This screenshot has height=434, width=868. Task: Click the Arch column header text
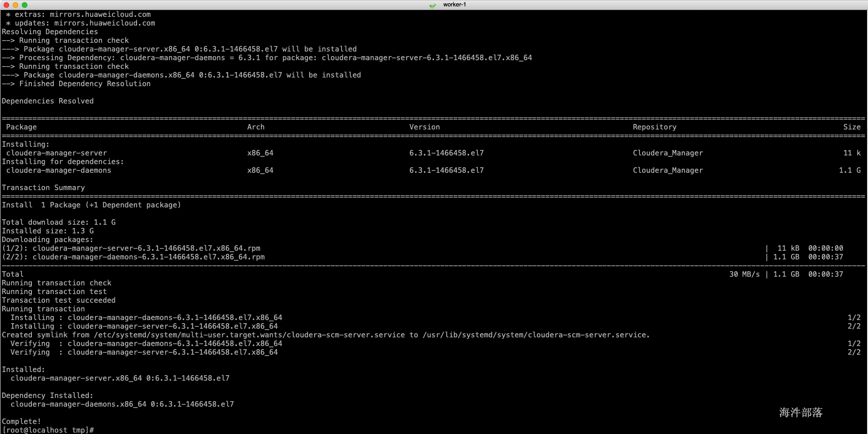pyautogui.click(x=255, y=127)
